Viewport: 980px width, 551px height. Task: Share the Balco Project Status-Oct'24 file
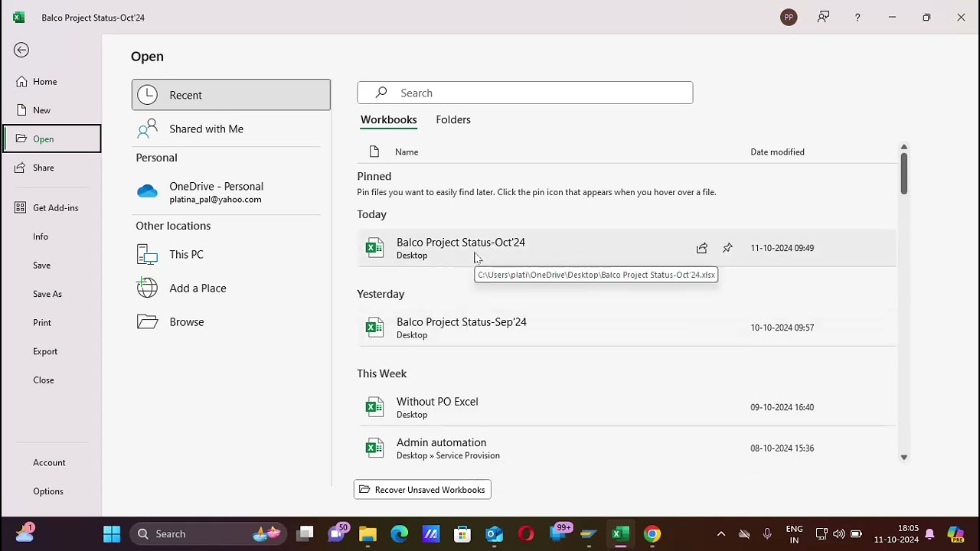(x=702, y=248)
